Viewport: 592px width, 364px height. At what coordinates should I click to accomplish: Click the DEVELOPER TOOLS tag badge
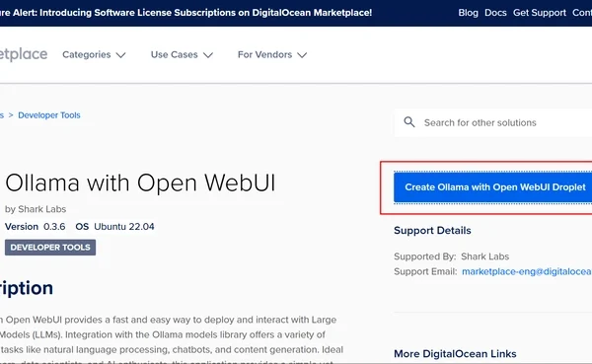click(50, 248)
